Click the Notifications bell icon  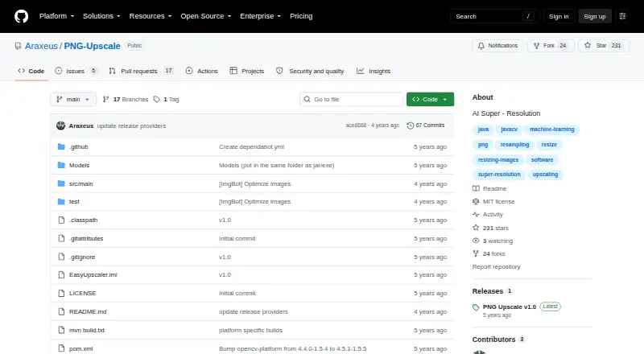(x=481, y=46)
